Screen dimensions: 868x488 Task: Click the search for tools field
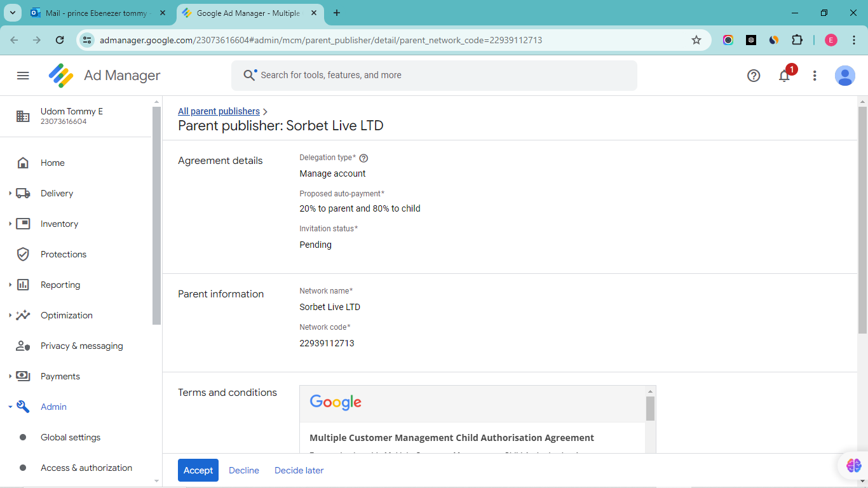(x=434, y=76)
